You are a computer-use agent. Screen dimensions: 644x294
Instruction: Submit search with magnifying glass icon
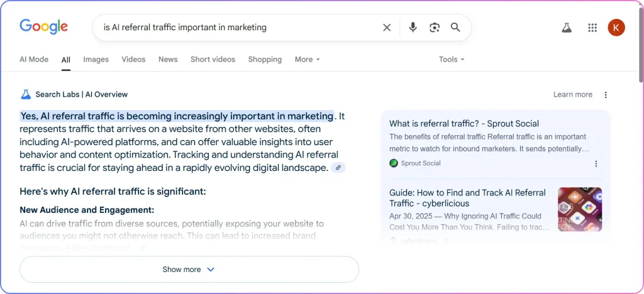tap(455, 28)
